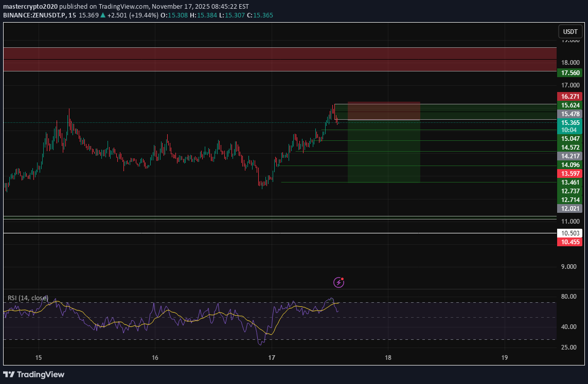
Task: Select the current price label 15.365
Action: click(570, 123)
